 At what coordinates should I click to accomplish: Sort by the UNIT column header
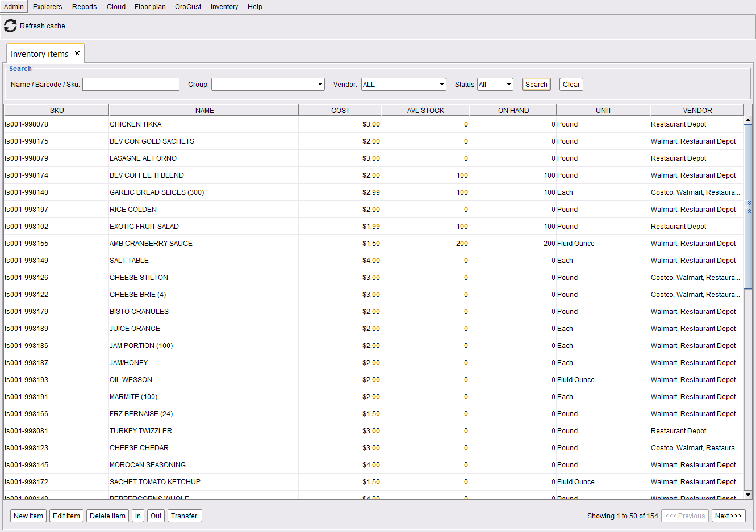coord(604,111)
